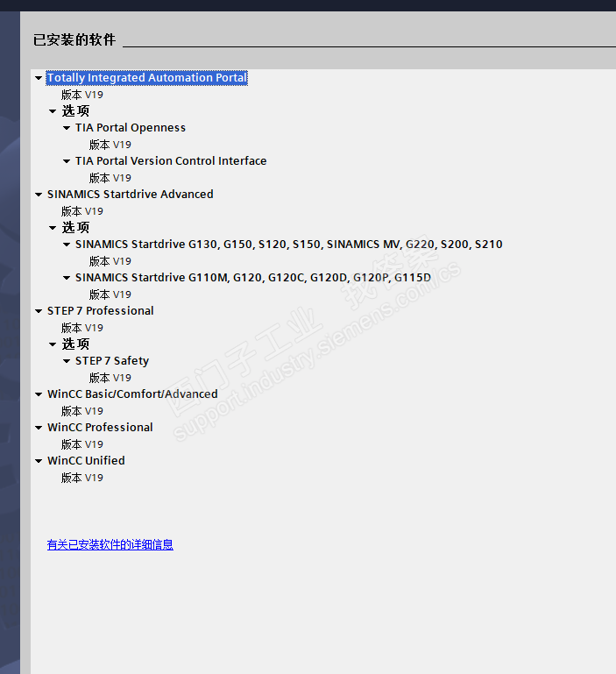
Task: Click 版本 V19 under WinCC Unified
Action: pyautogui.click(x=82, y=478)
